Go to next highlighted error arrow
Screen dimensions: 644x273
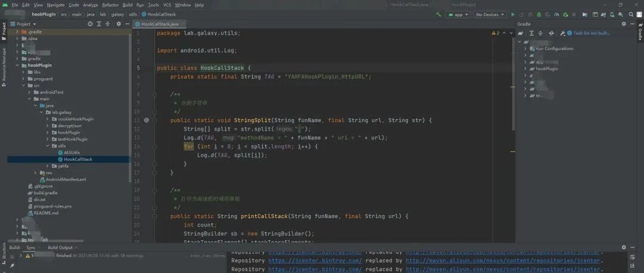(511, 33)
